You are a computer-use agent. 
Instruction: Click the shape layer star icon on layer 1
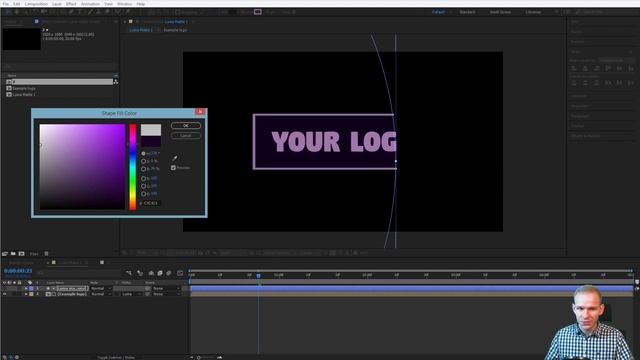coord(48,288)
